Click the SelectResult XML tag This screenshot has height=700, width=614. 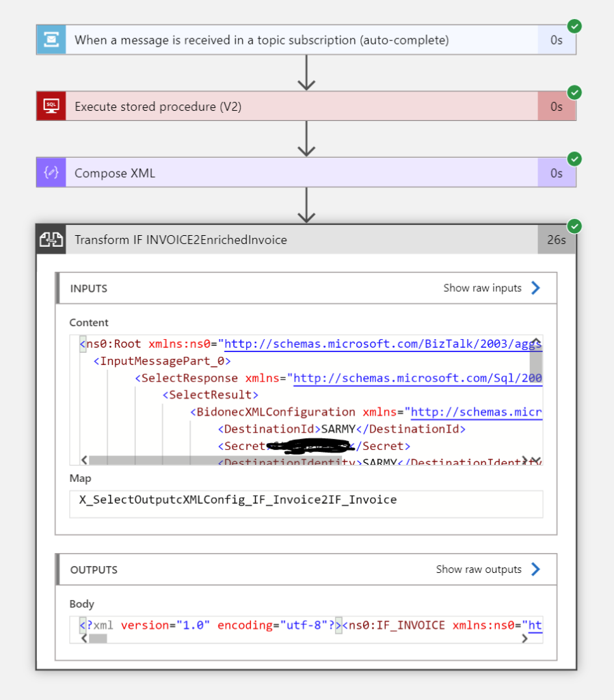click(x=211, y=395)
